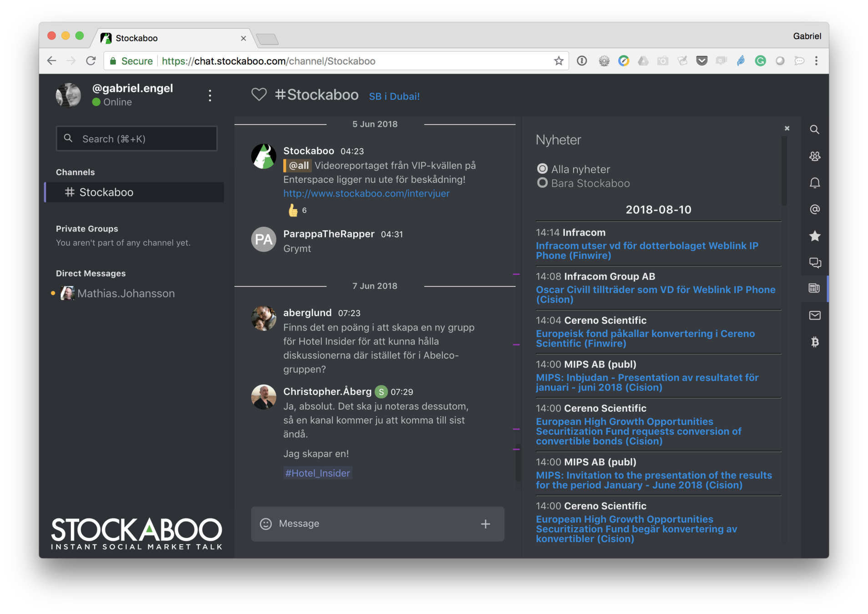Click the 'SB i Dubai!' topic link
This screenshot has width=868, height=614.
394,96
